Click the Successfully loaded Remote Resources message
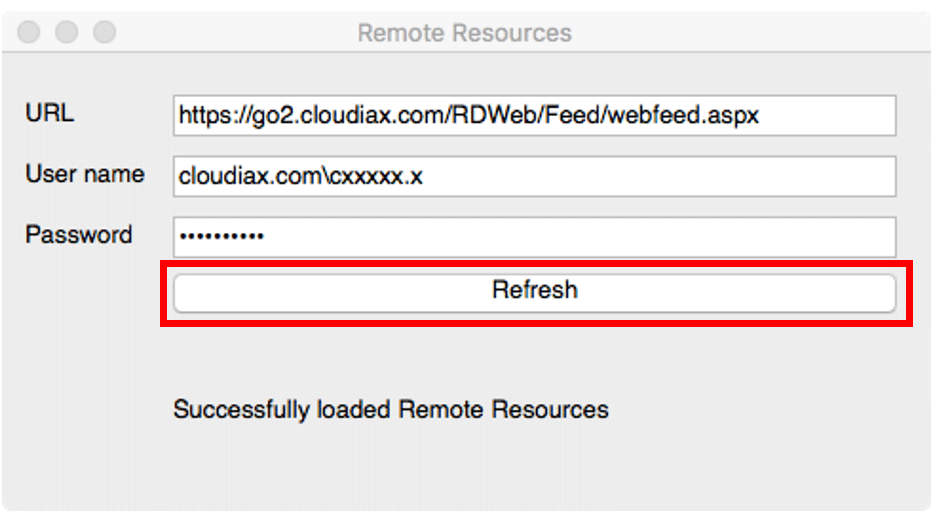 (x=391, y=410)
